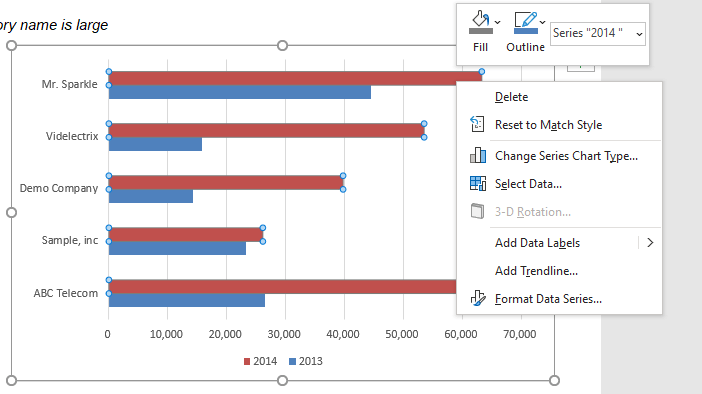Image resolution: width=702 pixels, height=394 pixels.
Task: Open the Fill color dropdown arrow
Action: 497,22
